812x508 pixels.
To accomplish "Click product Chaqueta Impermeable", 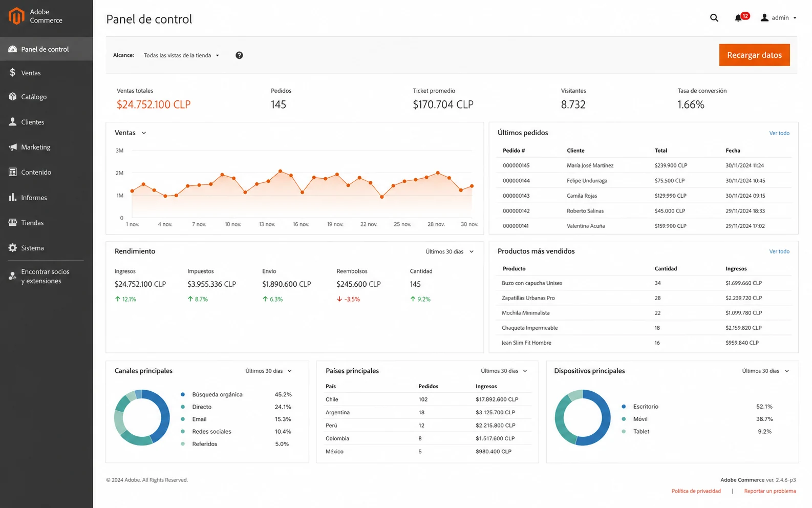I will point(529,328).
